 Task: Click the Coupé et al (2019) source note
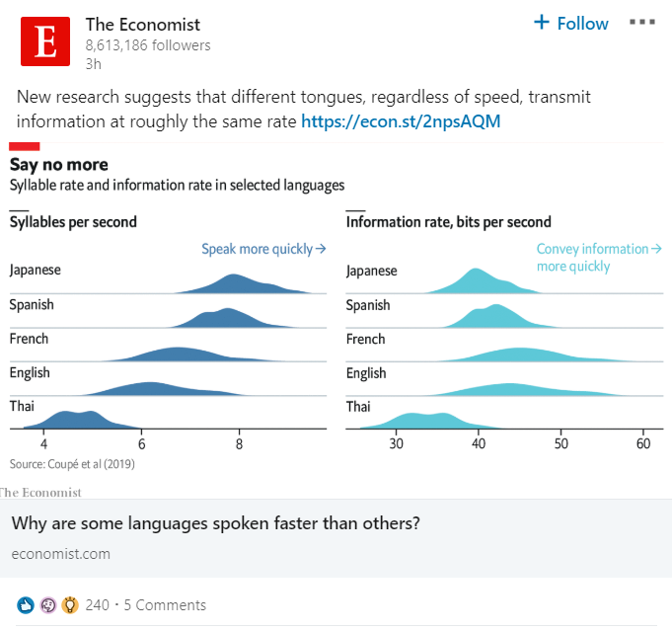(x=72, y=463)
